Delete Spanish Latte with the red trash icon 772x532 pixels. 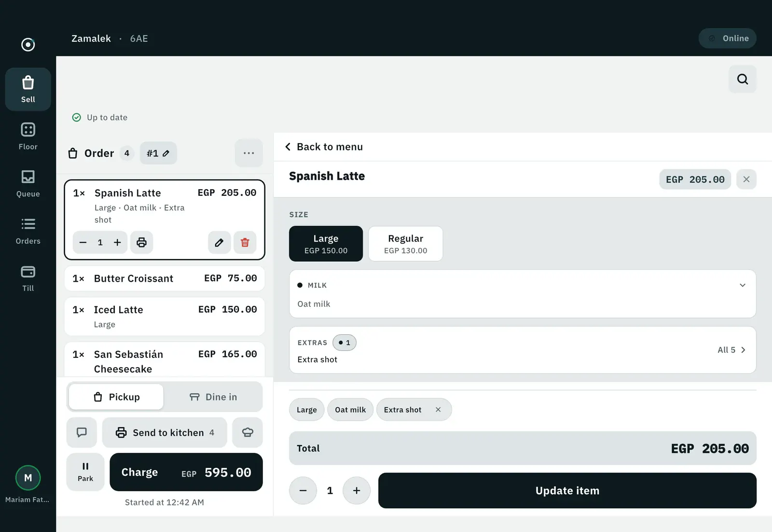pyautogui.click(x=245, y=242)
